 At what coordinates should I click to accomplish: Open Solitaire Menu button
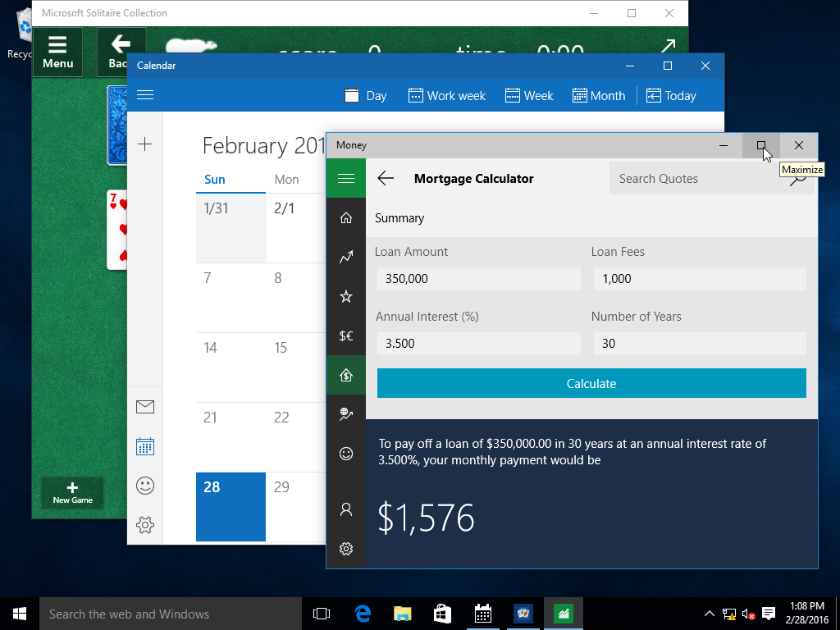tap(58, 52)
